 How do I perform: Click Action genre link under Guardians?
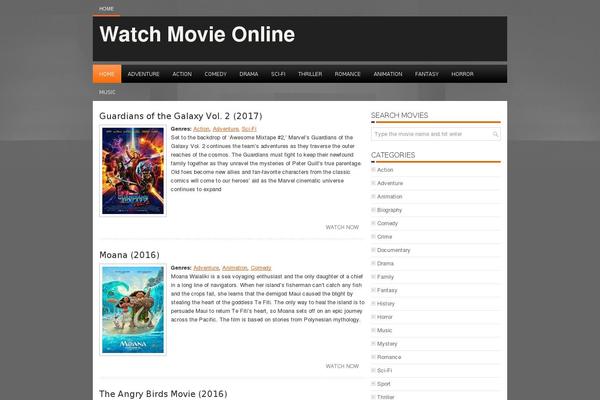click(x=201, y=129)
